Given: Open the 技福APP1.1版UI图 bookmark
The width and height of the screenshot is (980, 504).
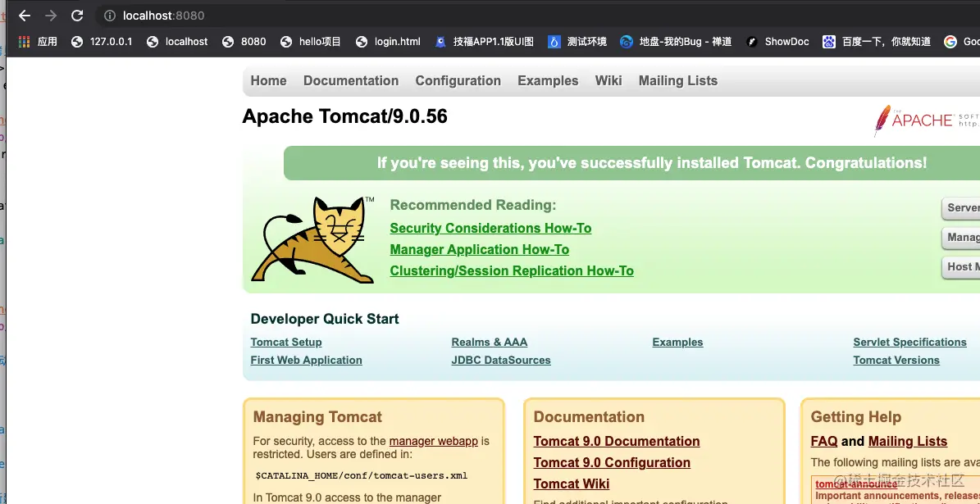Looking at the screenshot, I should click(x=485, y=42).
